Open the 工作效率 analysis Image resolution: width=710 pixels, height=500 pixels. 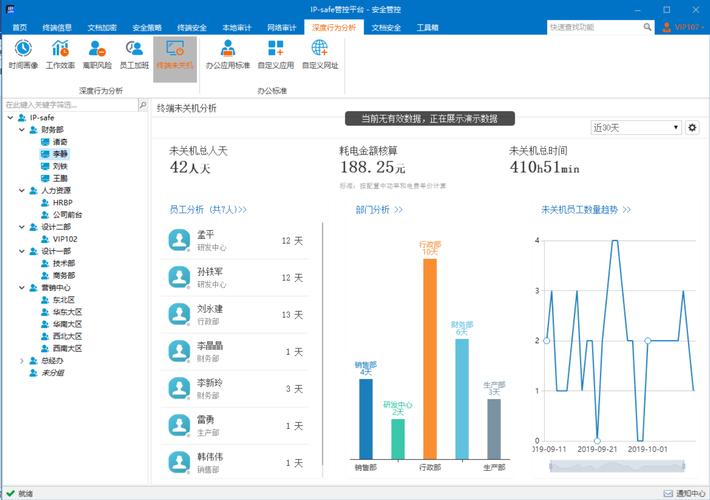pos(60,52)
